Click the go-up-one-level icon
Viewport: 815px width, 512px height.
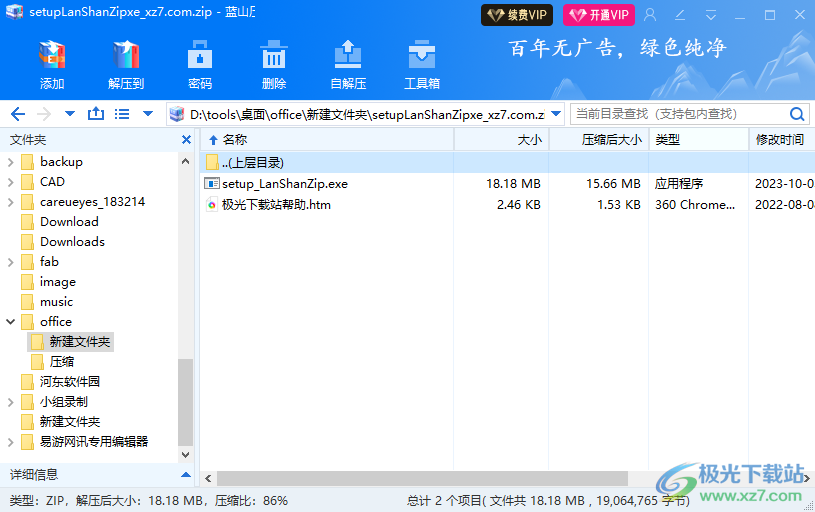click(x=96, y=113)
